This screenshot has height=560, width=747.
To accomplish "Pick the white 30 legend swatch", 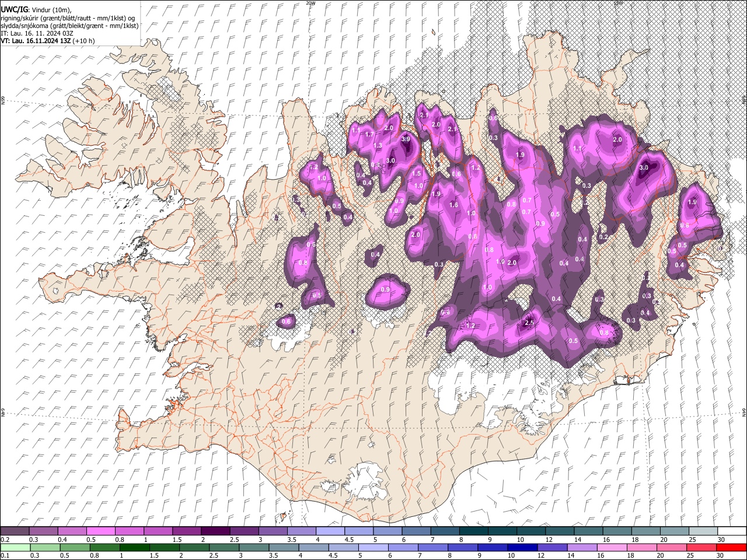I will pyautogui.click(x=731, y=531).
